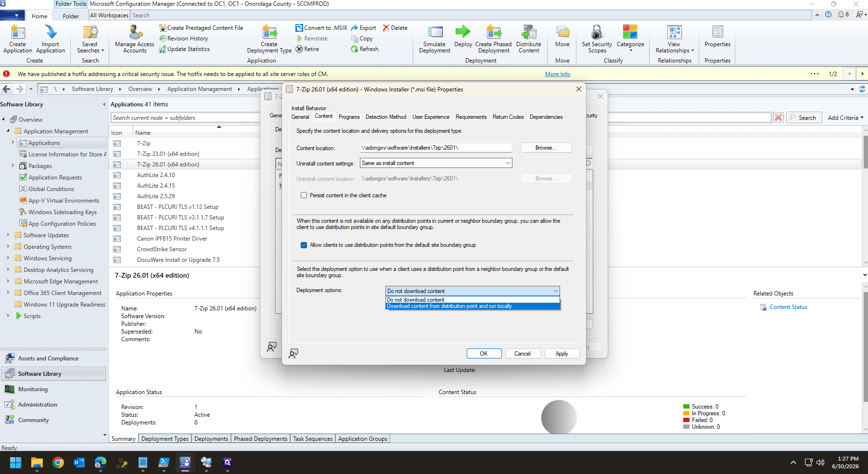Screen dimensions: 868x474
Task: Uncheck Allow clients to use default boundary group
Action: (304, 245)
